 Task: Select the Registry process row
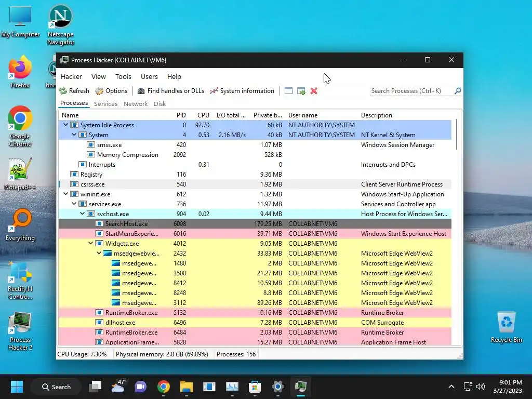pyautogui.click(x=255, y=175)
